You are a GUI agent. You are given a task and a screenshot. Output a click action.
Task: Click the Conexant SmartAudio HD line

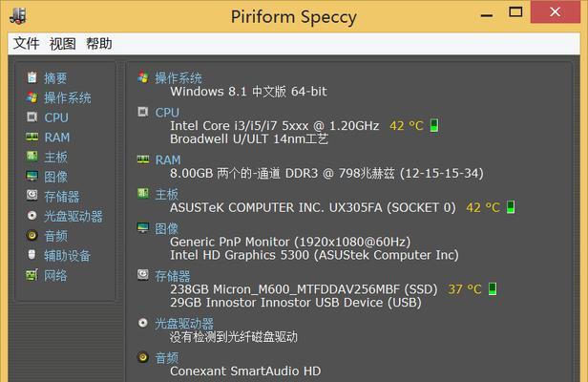click(245, 371)
